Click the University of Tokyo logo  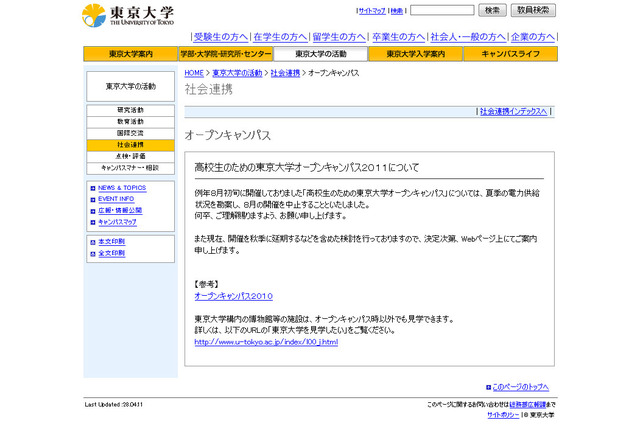click(x=129, y=16)
